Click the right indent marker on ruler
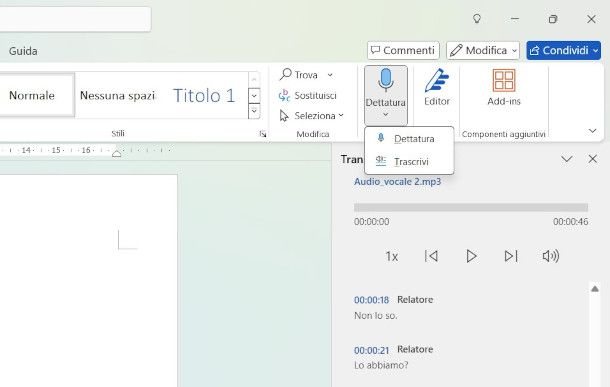This screenshot has width=610, height=387. [x=116, y=154]
